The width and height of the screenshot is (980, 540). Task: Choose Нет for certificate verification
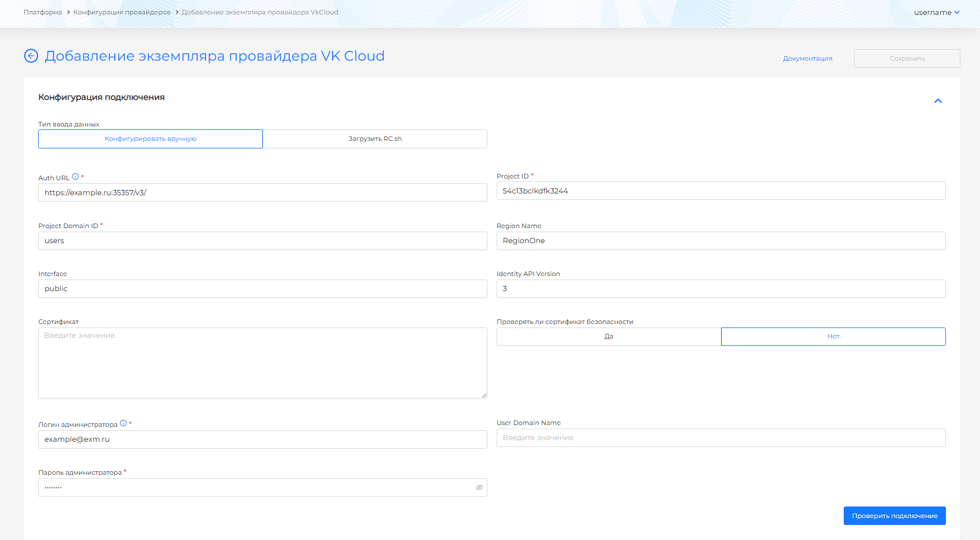[x=833, y=337]
